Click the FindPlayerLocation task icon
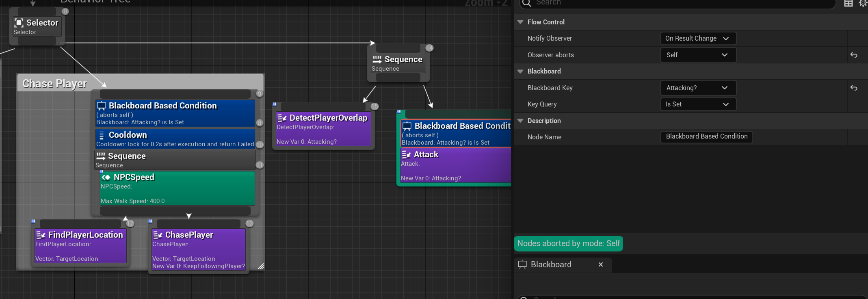Screen dimensions: 868x299 (41, 235)
